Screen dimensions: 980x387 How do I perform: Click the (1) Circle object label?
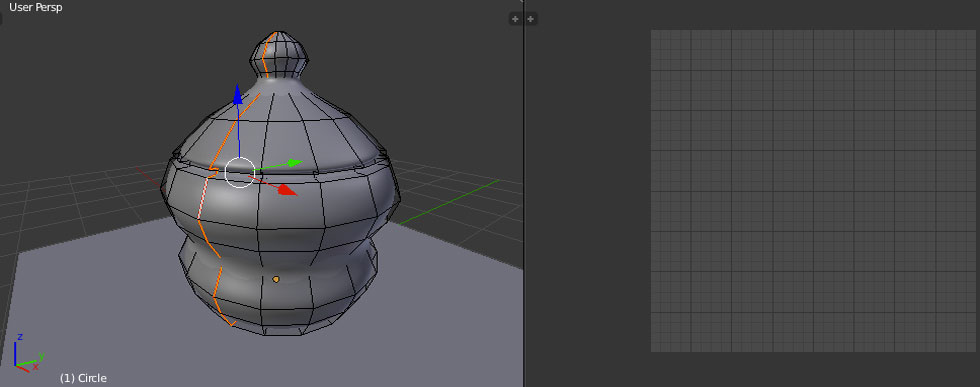tap(83, 378)
